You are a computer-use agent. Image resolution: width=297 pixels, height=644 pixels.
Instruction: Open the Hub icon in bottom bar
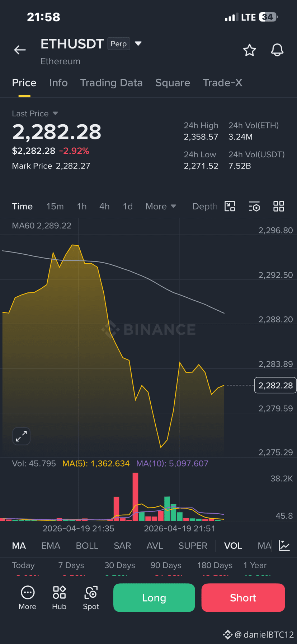point(59,598)
